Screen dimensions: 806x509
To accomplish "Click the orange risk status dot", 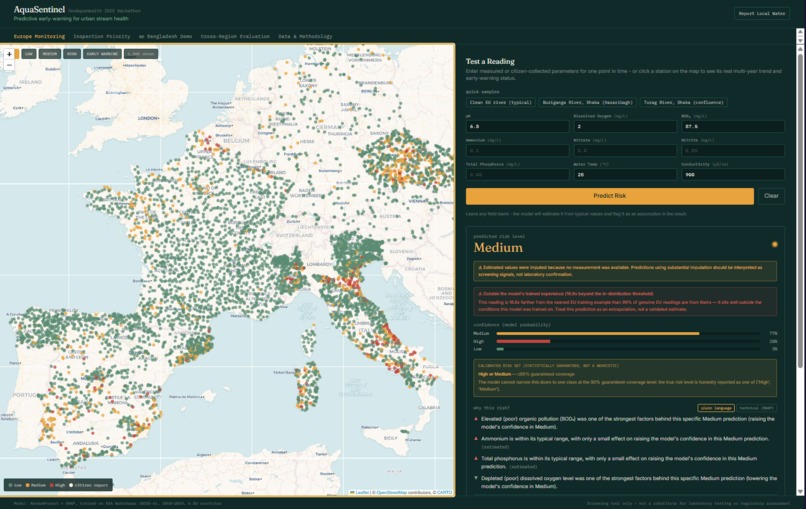I will point(774,244).
